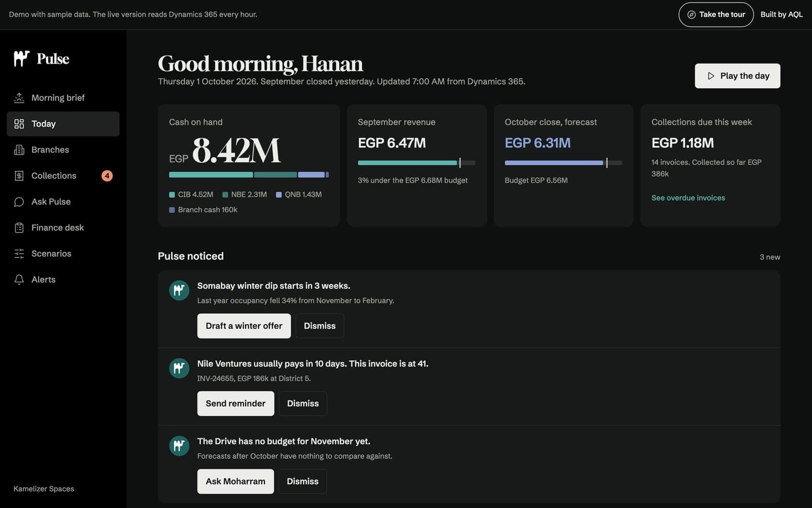Dismiss The Drive budget notice
Screen dimensions: 812x508
click(x=302, y=481)
